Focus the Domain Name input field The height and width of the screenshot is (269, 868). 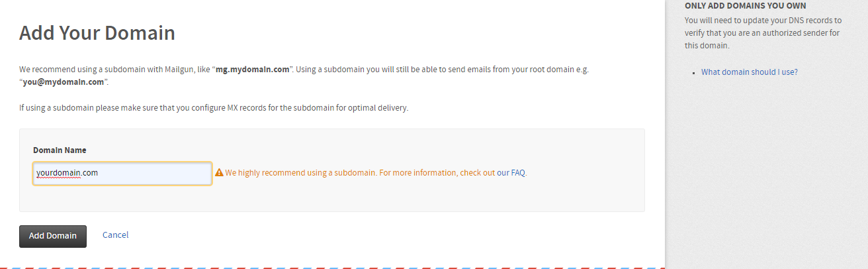(122, 173)
